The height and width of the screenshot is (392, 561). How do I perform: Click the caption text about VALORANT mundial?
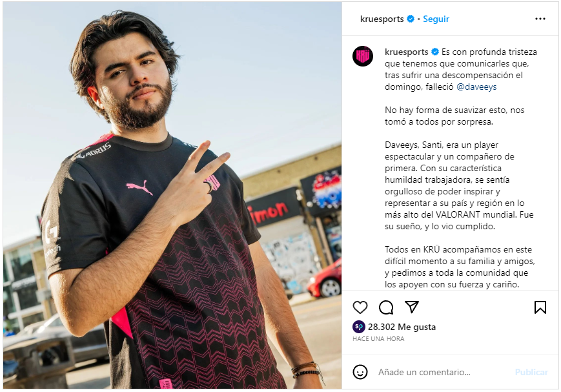(459, 214)
